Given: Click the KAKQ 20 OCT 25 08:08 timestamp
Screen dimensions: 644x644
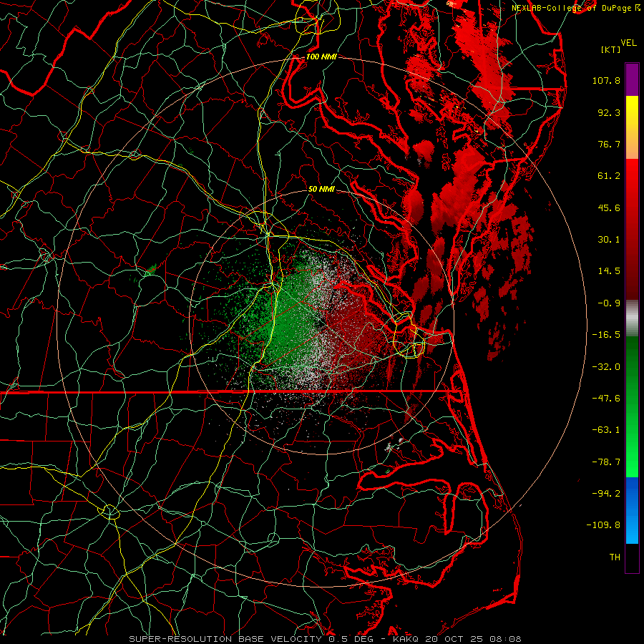Looking at the screenshot, I should coord(457,639).
